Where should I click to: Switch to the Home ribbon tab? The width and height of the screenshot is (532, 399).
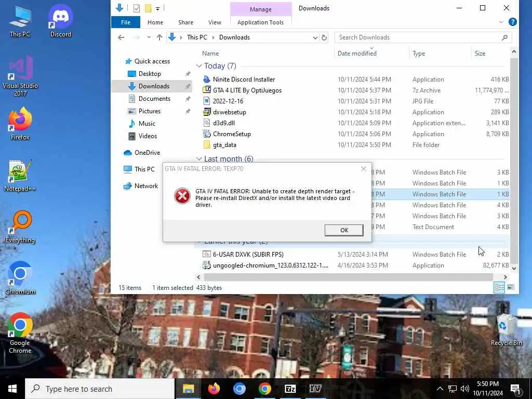click(x=155, y=22)
